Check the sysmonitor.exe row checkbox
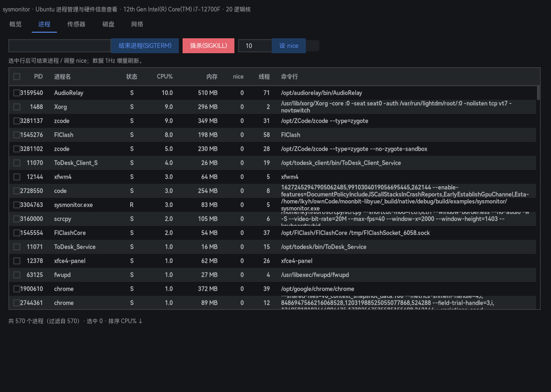The image size is (551, 392). click(16, 205)
